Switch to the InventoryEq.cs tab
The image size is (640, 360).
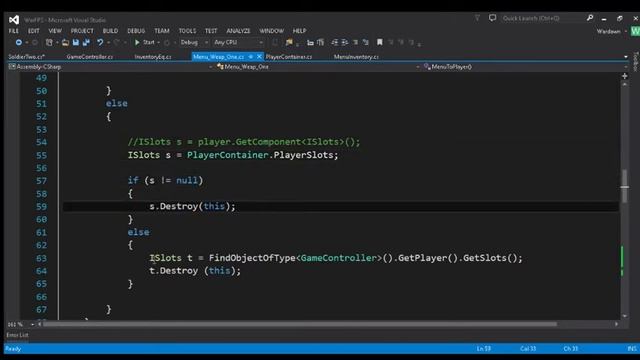click(153, 57)
